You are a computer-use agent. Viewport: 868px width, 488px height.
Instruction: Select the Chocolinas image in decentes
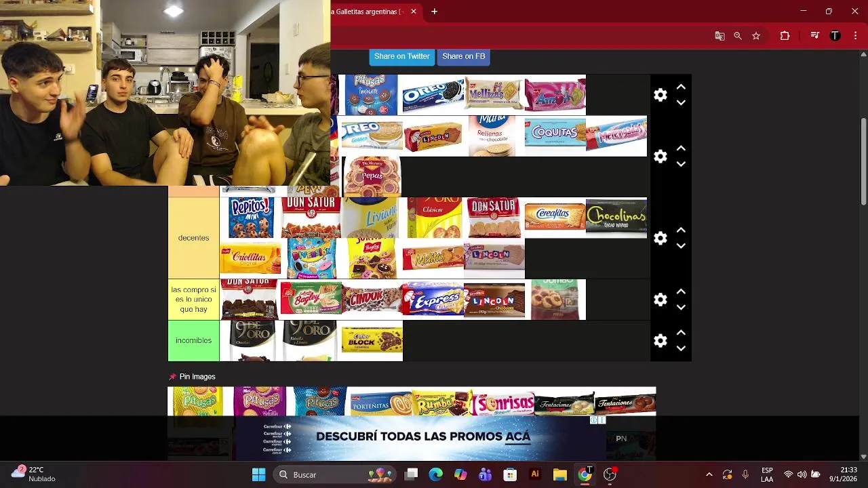[616, 218]
